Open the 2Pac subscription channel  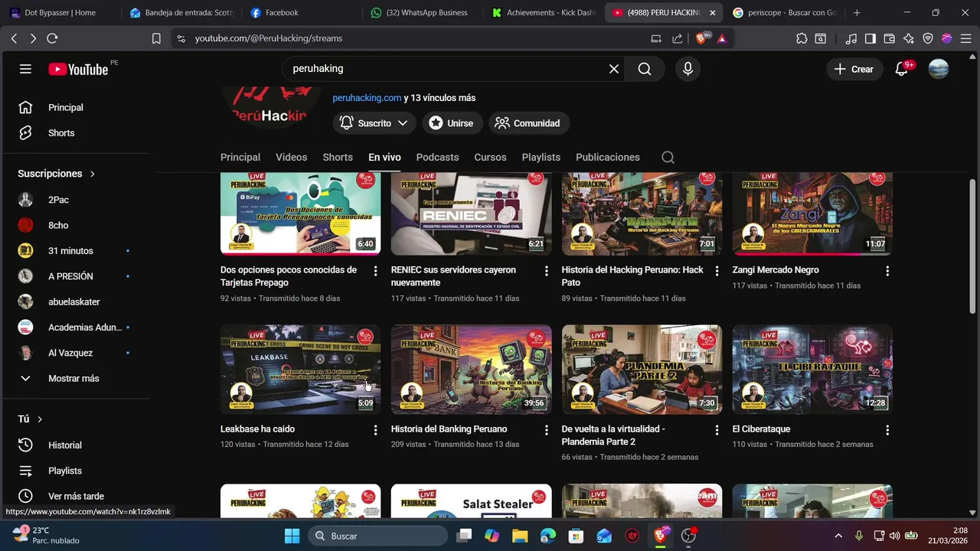(x=73, y=200)
